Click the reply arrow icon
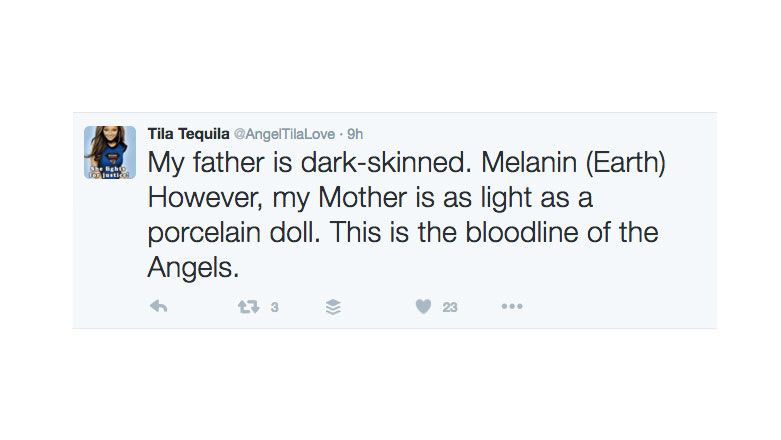781x440 pixels. tap(158, 307)
